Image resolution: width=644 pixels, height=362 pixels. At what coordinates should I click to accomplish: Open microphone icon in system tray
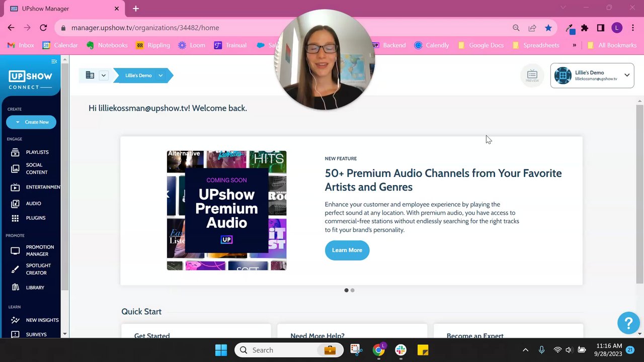click(541, 350)
